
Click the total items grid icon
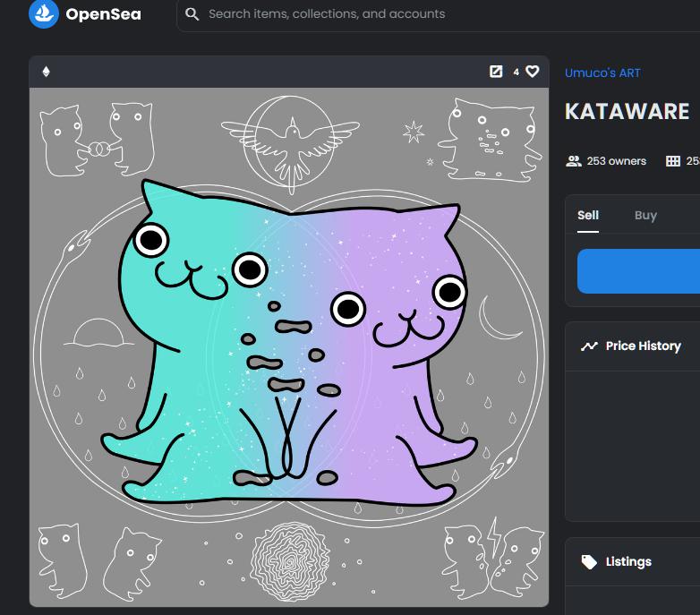673,161
